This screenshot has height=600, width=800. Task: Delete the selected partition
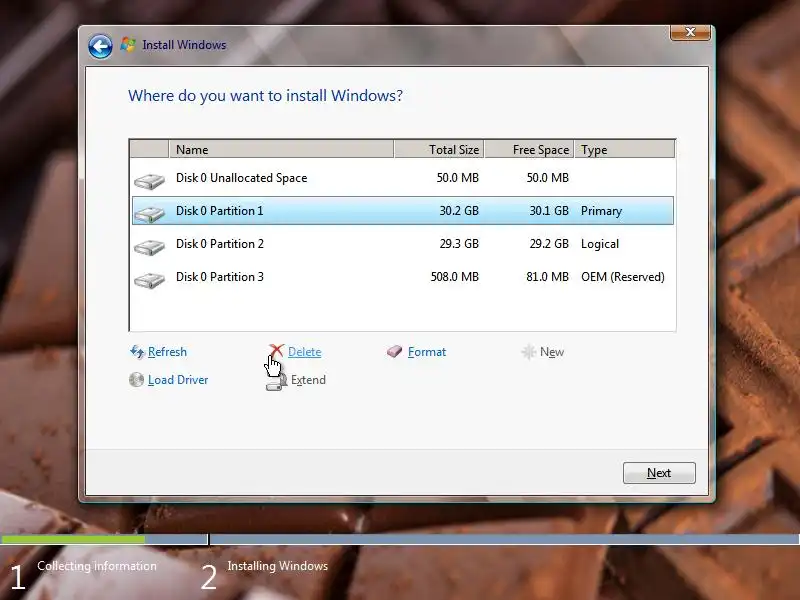(x=305, y=352)
